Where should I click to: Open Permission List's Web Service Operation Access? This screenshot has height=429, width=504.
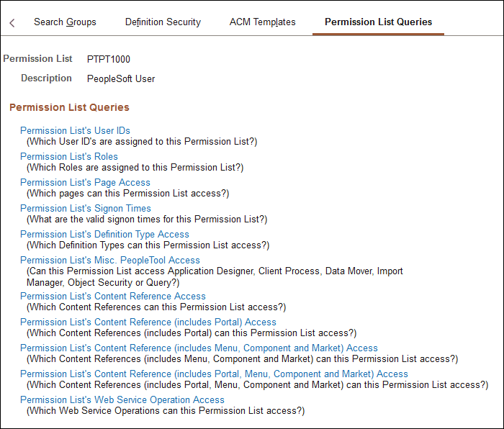(122, 399)
